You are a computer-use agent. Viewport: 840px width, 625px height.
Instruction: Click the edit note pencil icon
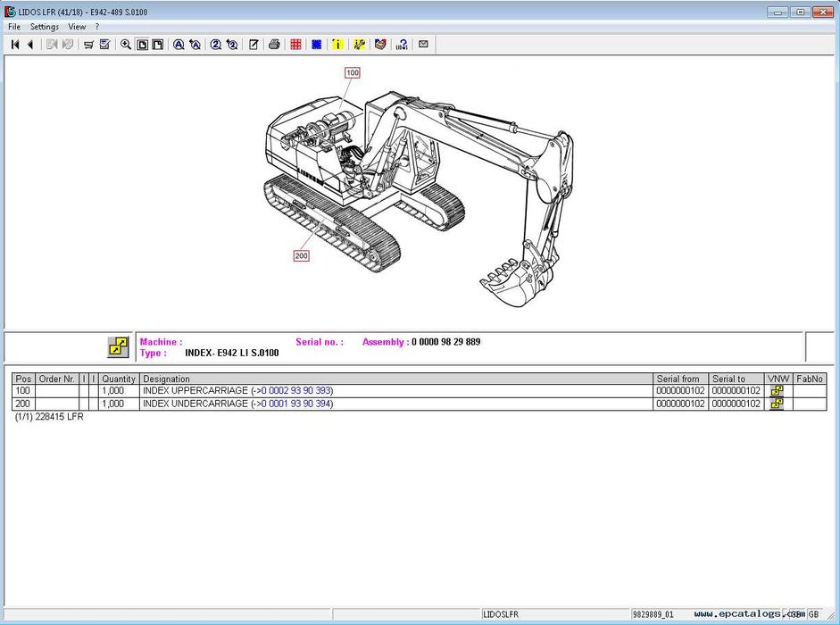pyautogui.click(x=254, y=45)
